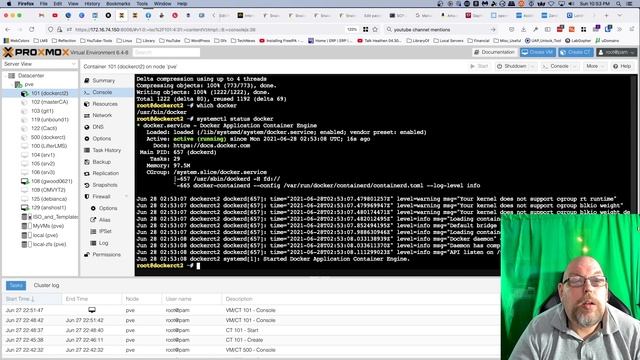
Task: Select the 'VM/CT 500 - Console' task row
Action: pyautogui.click(x=251, y=350)
